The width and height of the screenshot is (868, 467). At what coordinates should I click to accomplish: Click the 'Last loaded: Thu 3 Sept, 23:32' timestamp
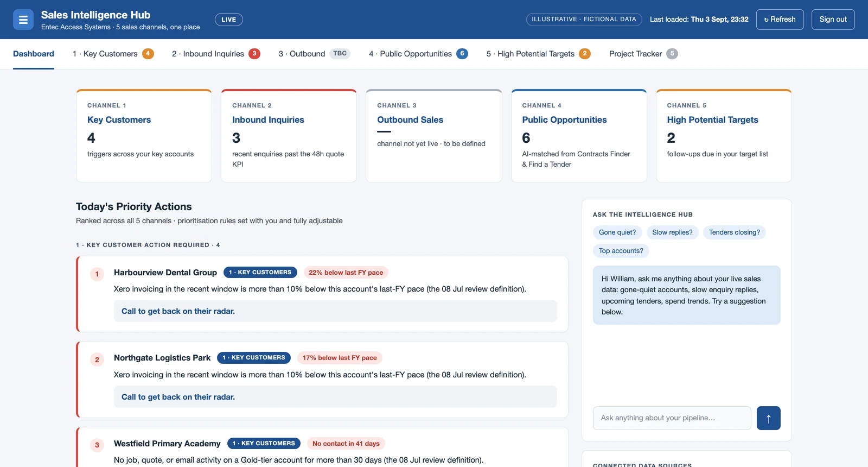(x=699, y=20)
